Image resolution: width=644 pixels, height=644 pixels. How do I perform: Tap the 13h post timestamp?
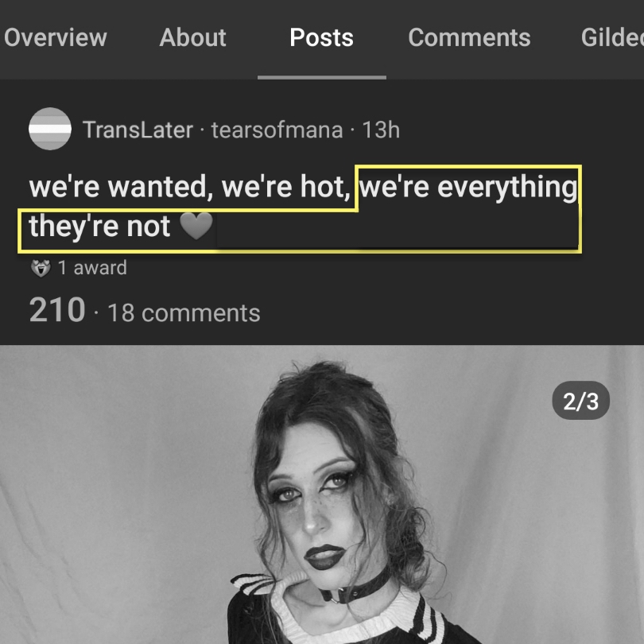click(381, 130)
